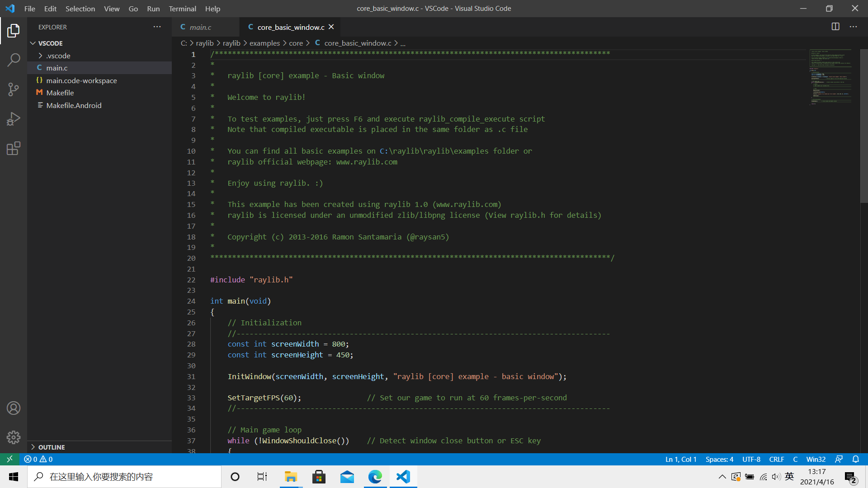
Task: Open the Manage gear menu
Action: click(14, 437)
